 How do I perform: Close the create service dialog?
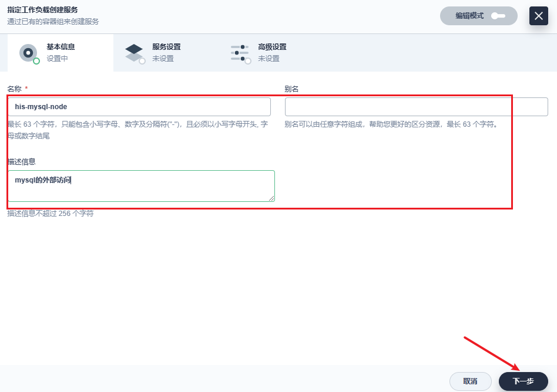pos(538,16)
